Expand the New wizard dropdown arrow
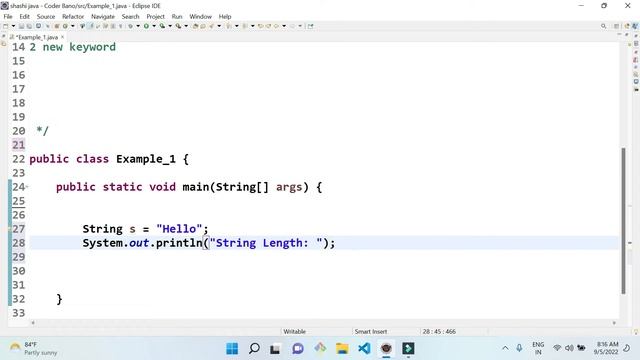This screenshot has height=360, width=640. (x=13, y=26)
